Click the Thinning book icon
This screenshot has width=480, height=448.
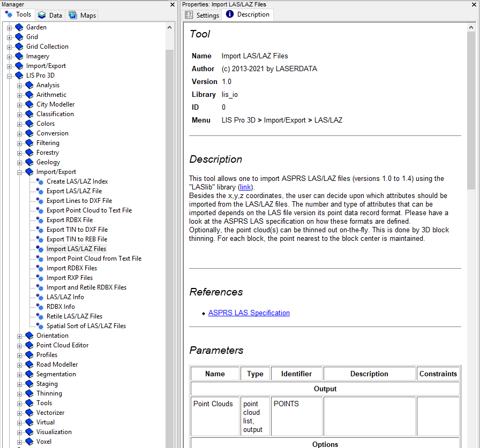point(29,393)
